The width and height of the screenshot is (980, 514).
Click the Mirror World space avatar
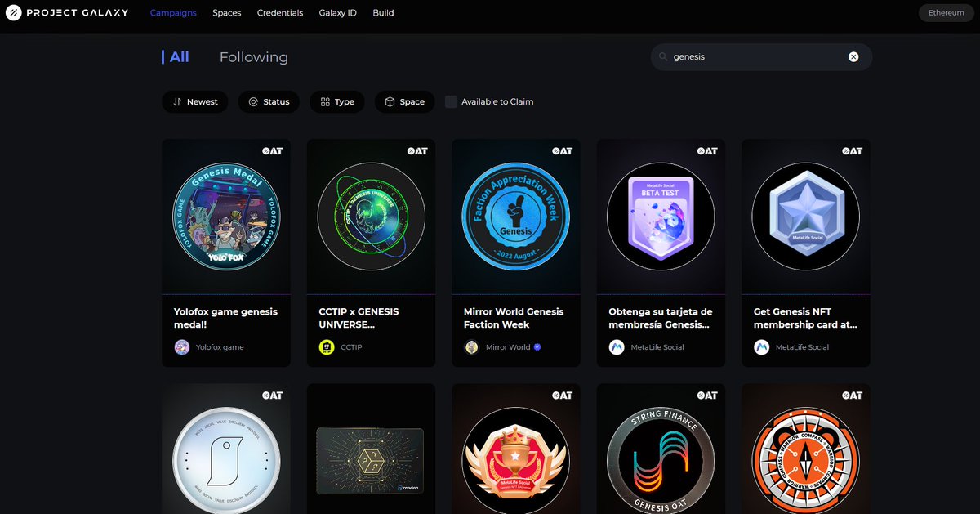point(471,347)
